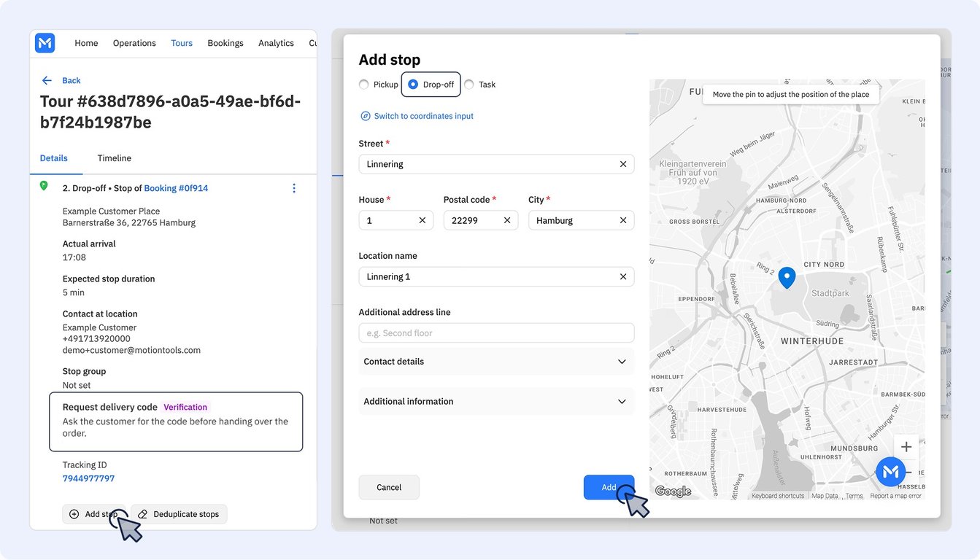Select the Task radio option

[468, 85]
